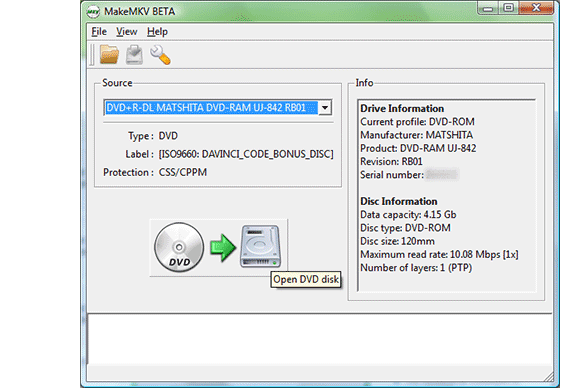Click the CSS/CPPM protection value

183,173
